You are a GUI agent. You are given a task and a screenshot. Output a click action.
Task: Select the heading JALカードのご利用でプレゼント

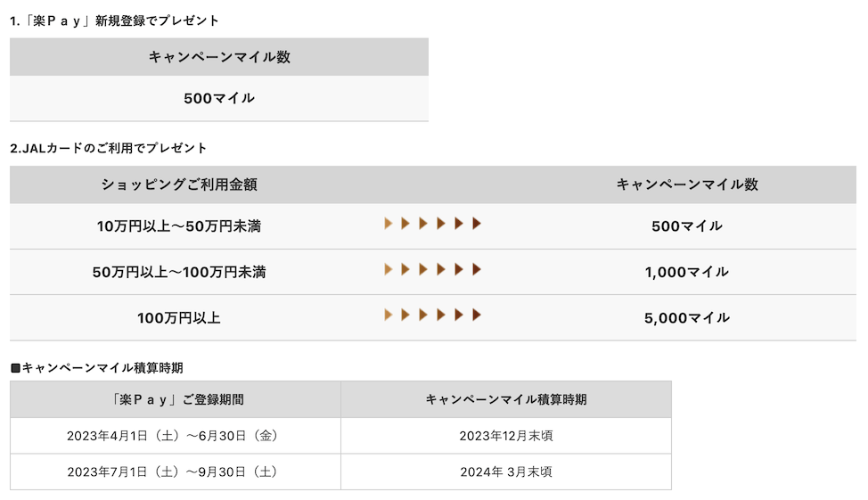(109, 148)
